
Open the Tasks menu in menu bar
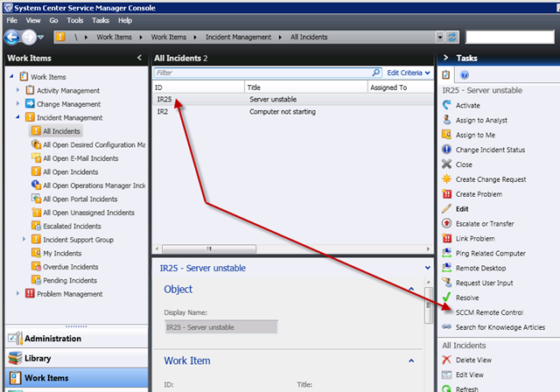101,20
